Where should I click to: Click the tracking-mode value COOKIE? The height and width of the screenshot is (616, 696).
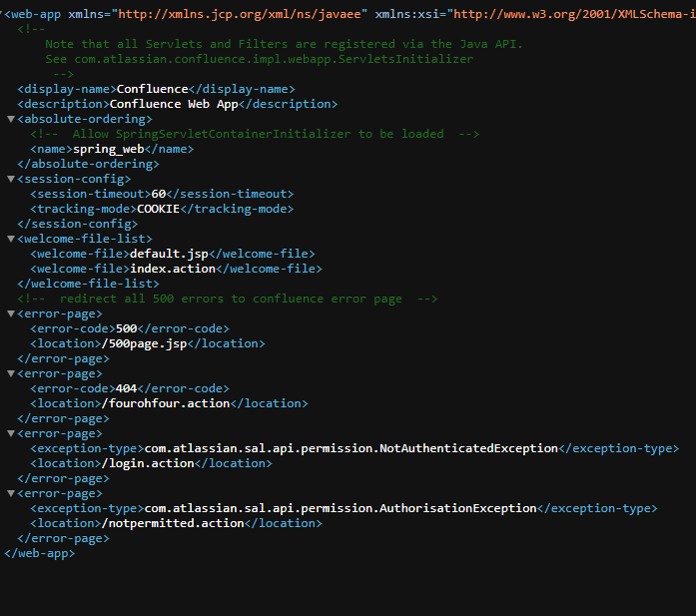click(x=159, y=209)
